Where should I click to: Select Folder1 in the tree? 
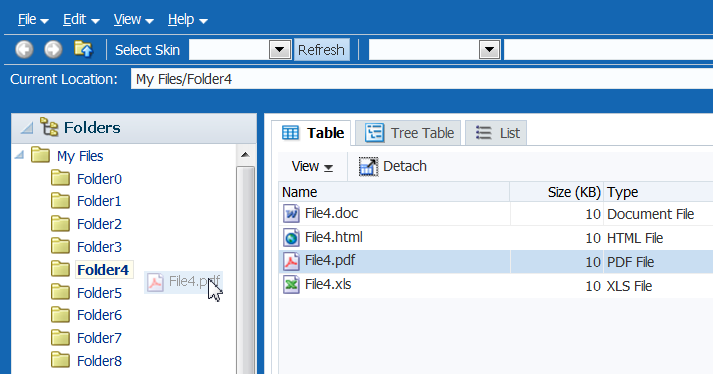[99, 201]
